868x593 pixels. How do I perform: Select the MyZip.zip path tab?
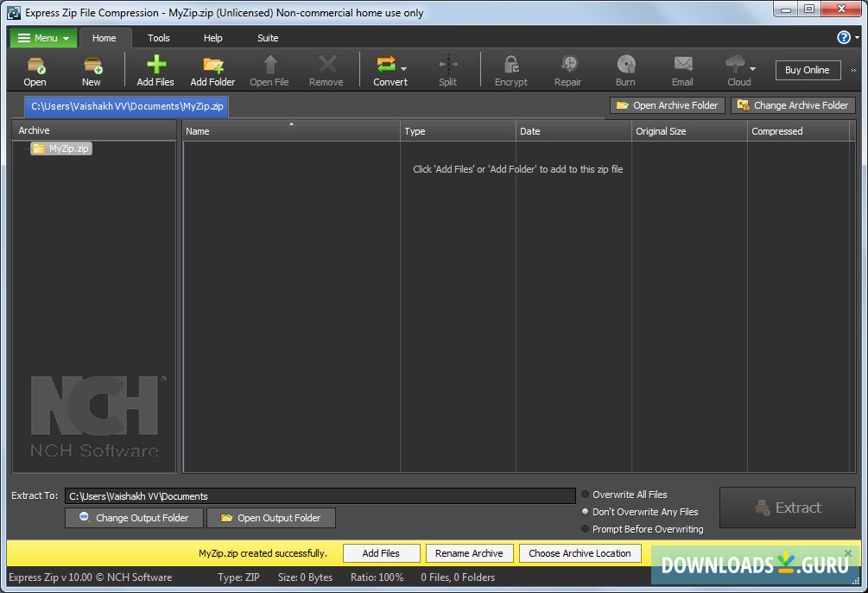point(127,106)
